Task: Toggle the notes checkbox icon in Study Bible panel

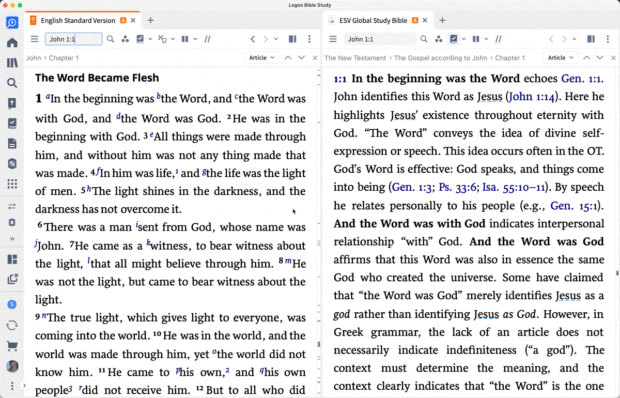Action: (x=454, y=39)
